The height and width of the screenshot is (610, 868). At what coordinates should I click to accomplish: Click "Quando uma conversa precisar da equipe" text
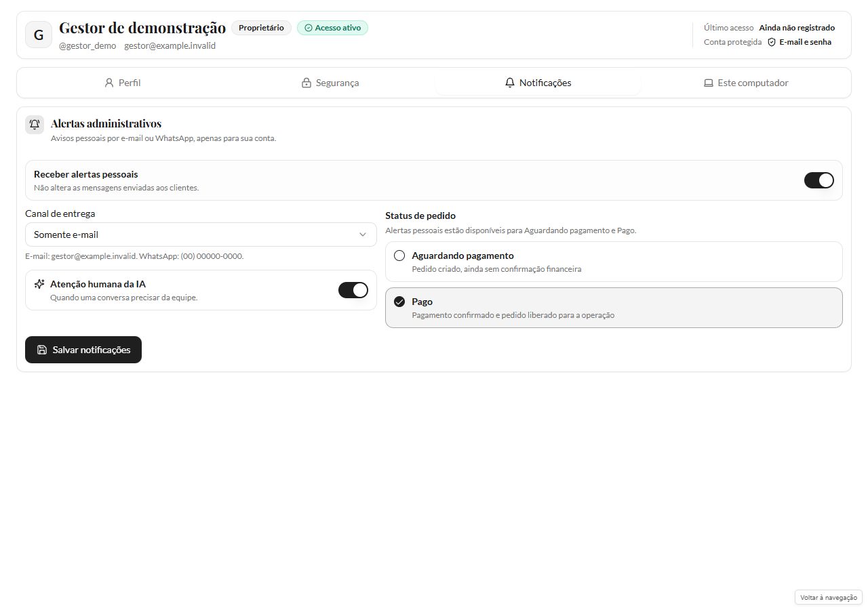point(124,298)
